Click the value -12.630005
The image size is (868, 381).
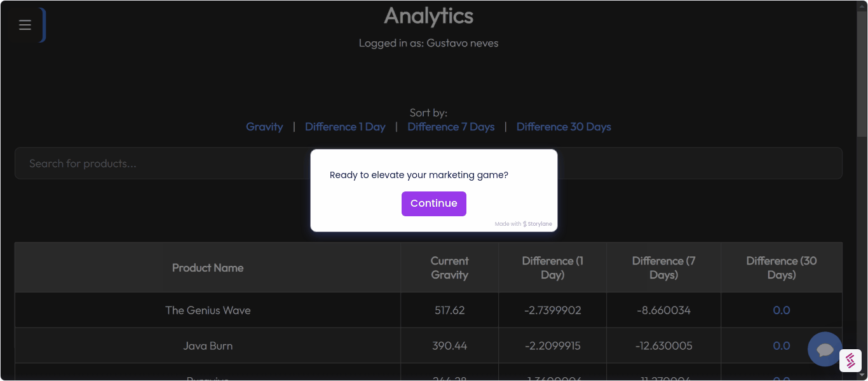[x=664, y=346]
